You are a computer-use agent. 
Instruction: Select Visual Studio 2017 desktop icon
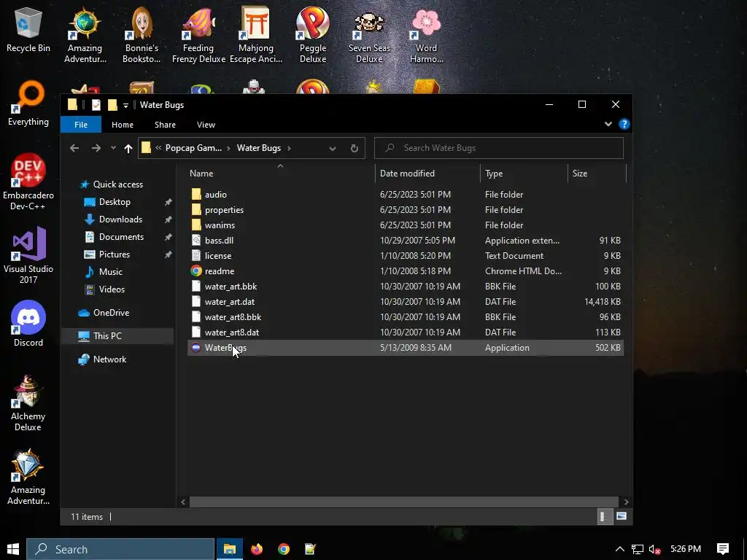coord(28,256)
